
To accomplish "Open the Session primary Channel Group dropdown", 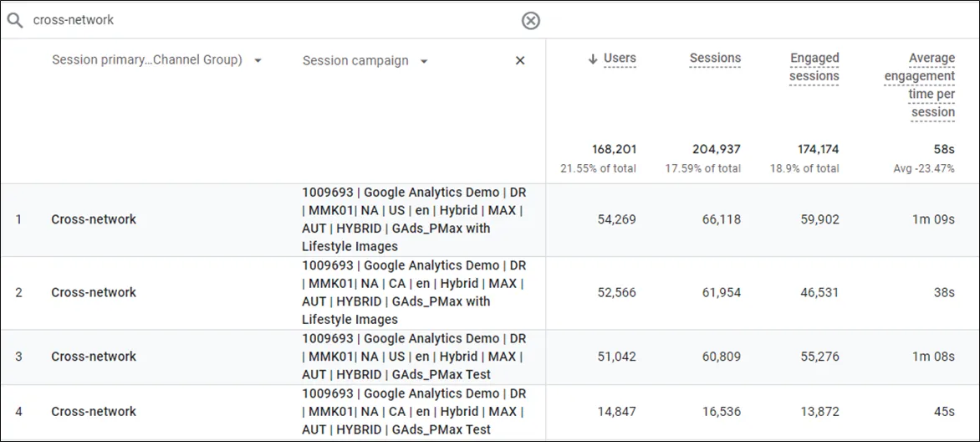I will pyautogui.click(x=258, y=61).
